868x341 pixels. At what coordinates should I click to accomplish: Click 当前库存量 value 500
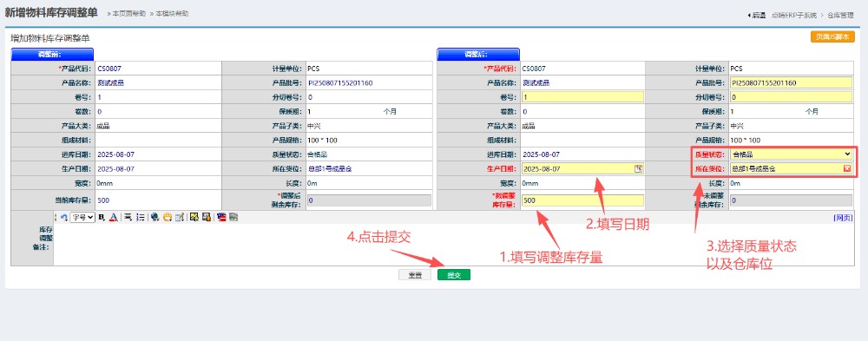[103, 200]
